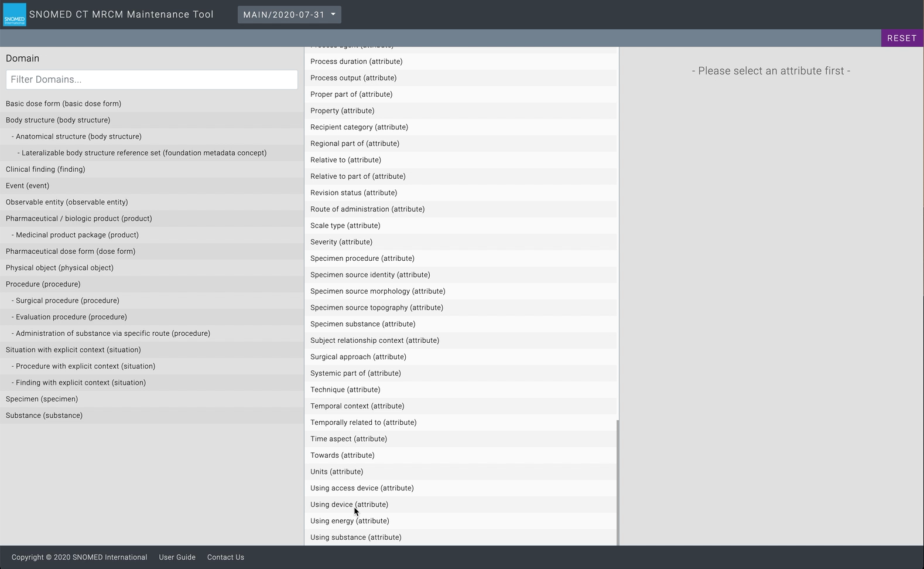Choose Process output attribute
Image resolution: width=924 pixels, height=569 pixels.
(x=460, y=78)
